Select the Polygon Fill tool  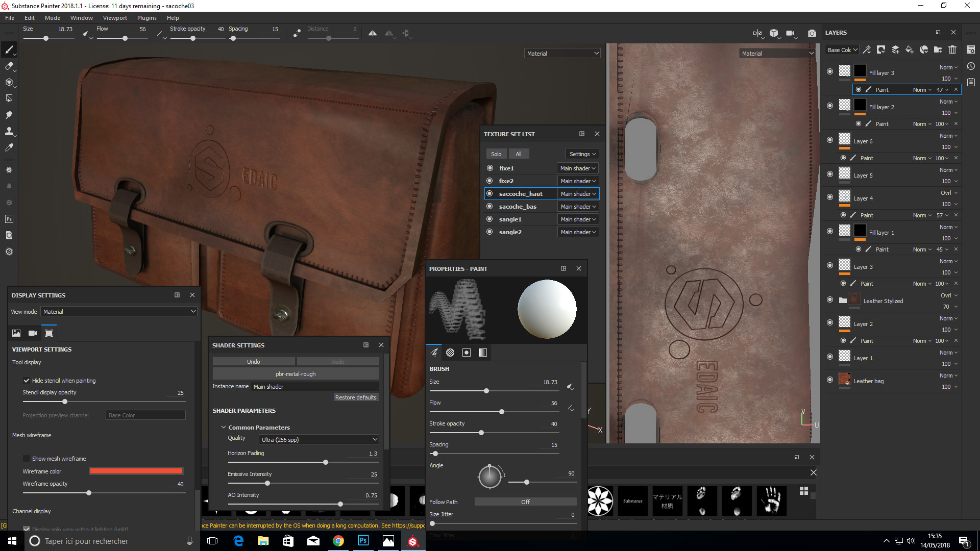point(9,98)
